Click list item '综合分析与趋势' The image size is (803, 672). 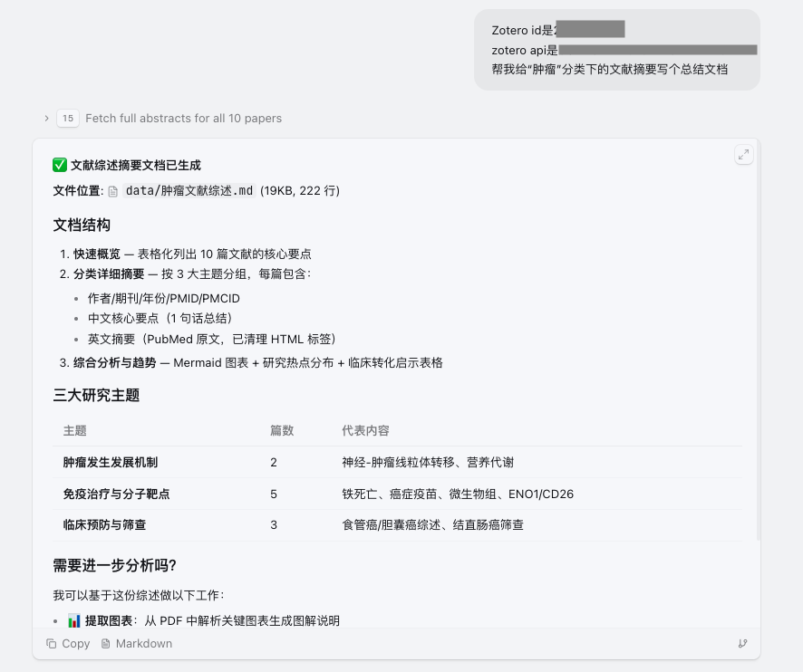pyautogui.click(x=115, y=363)
